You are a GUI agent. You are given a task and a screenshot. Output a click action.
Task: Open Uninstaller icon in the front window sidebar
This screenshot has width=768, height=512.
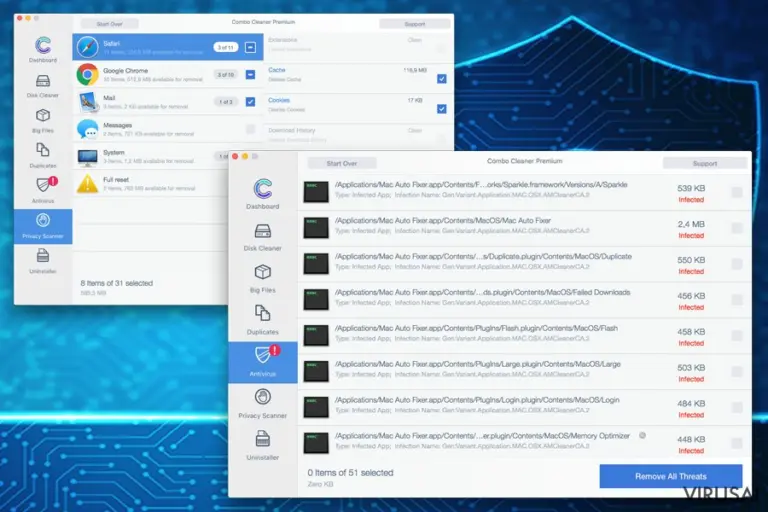click(x=263, y=439)
